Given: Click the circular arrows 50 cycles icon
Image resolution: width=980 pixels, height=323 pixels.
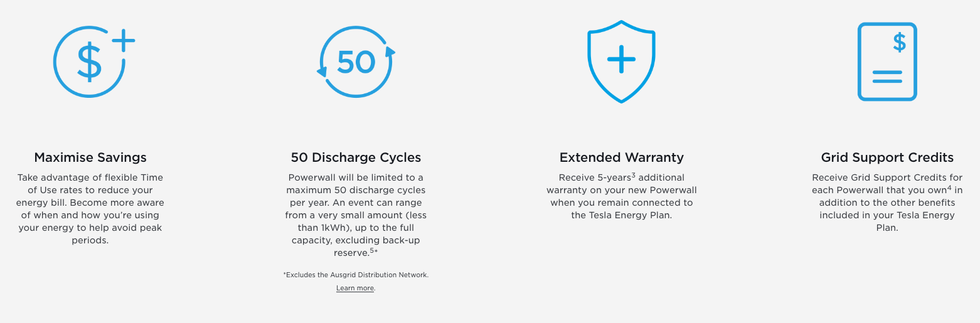Looking at the screenshot, I should tap(356, 61).
